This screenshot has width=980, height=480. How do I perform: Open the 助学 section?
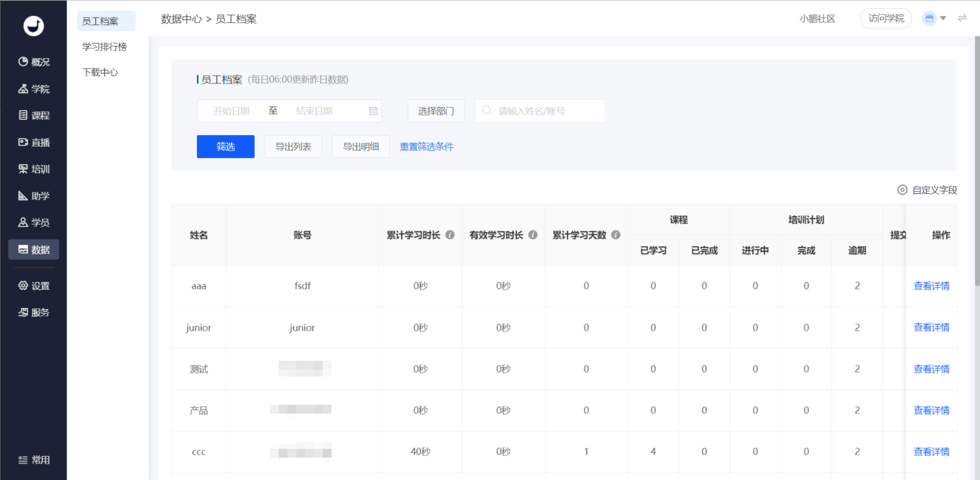tap(34, 196)
